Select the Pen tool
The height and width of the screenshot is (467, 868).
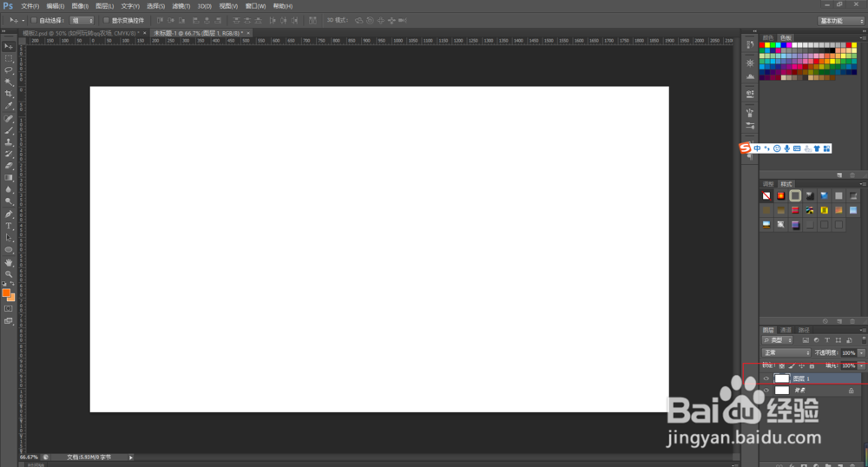(x=9, y=214)
